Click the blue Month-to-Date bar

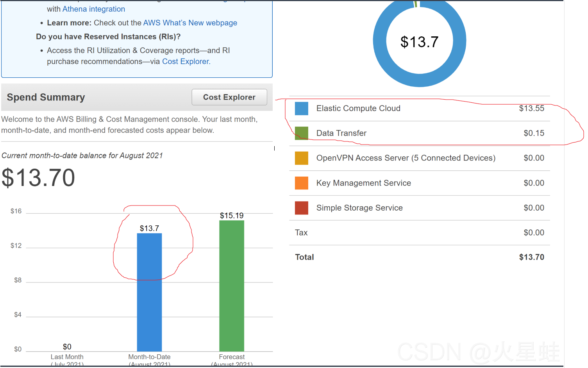coord(149,292)
